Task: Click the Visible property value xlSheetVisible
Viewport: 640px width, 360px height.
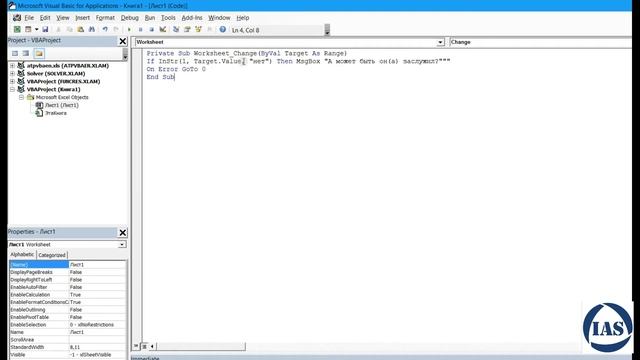Action: point(98,355)
